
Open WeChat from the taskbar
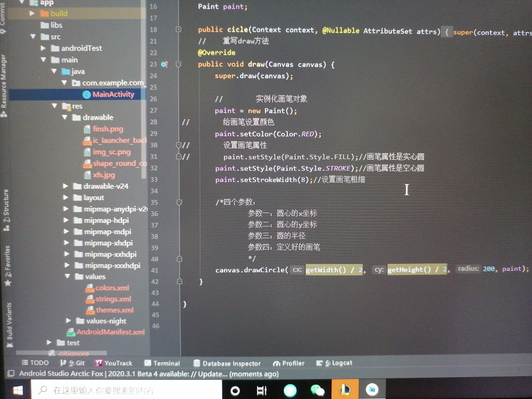[317, 390]
